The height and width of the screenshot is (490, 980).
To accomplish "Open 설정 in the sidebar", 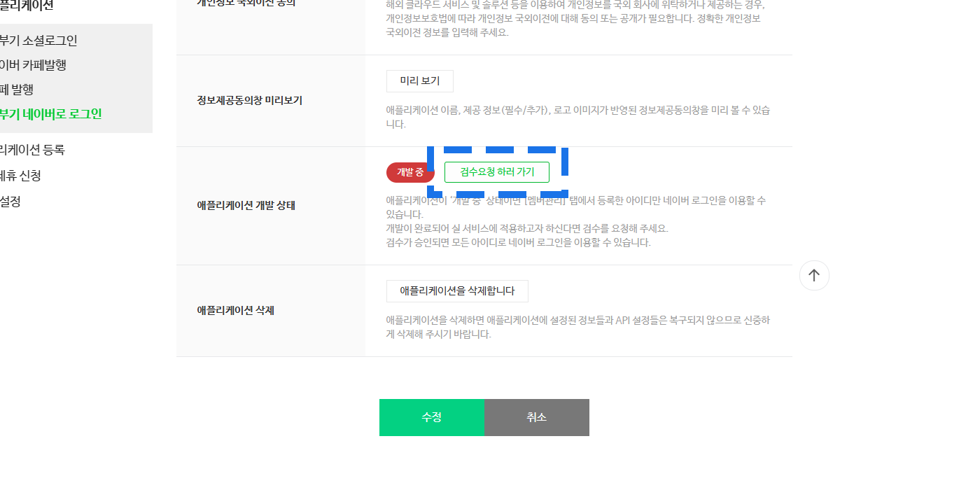I will [10, 201].
